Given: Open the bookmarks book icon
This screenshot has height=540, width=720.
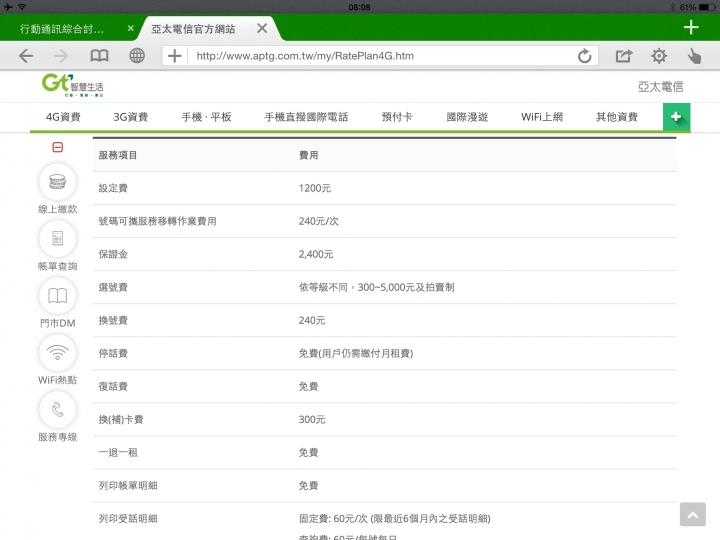Looking at the screenshot, I should 100,56.
